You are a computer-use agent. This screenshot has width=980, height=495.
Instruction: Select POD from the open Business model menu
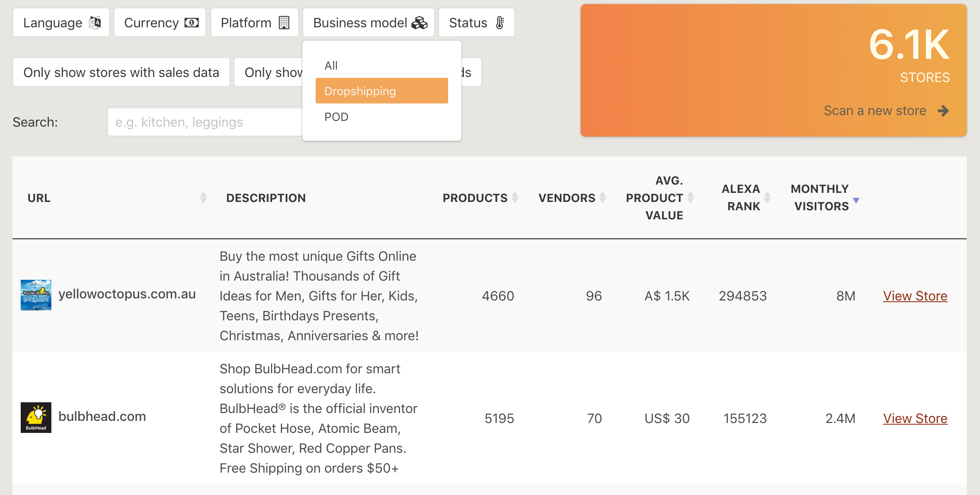click(337, 116)
